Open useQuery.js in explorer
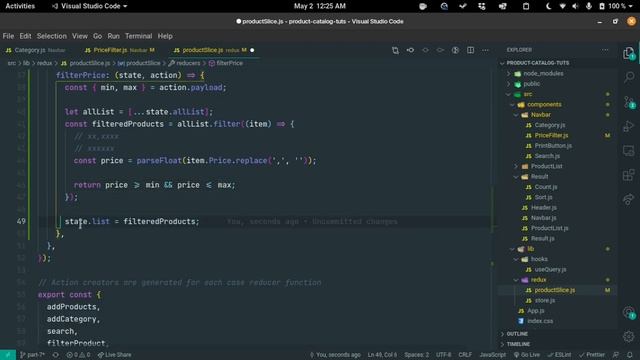The image size is (640, 360). point(550,269)
